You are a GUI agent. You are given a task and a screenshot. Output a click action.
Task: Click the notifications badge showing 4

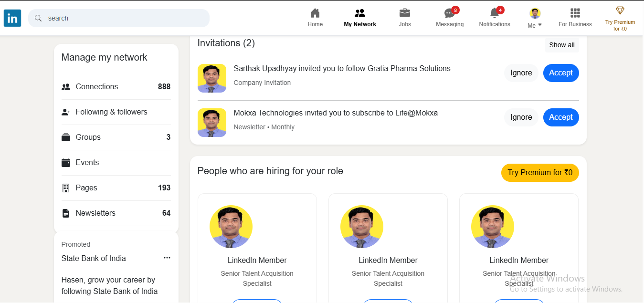pos(500,10)
